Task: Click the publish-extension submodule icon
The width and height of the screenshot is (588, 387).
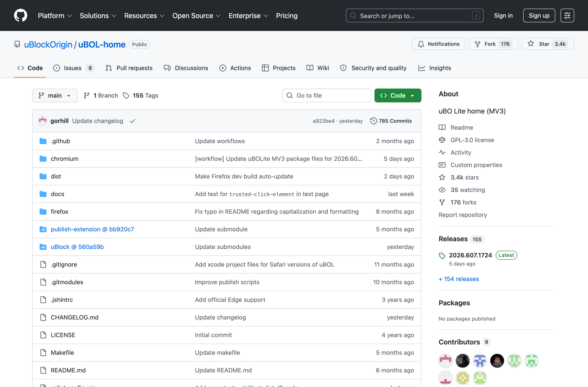Action: (x=43, y=229)
